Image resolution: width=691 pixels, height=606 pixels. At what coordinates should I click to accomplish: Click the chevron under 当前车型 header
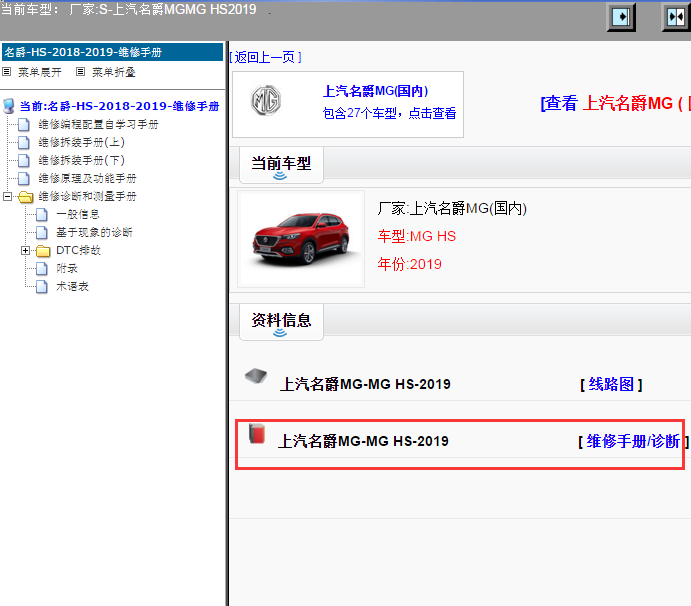click(x=280, y=176)
